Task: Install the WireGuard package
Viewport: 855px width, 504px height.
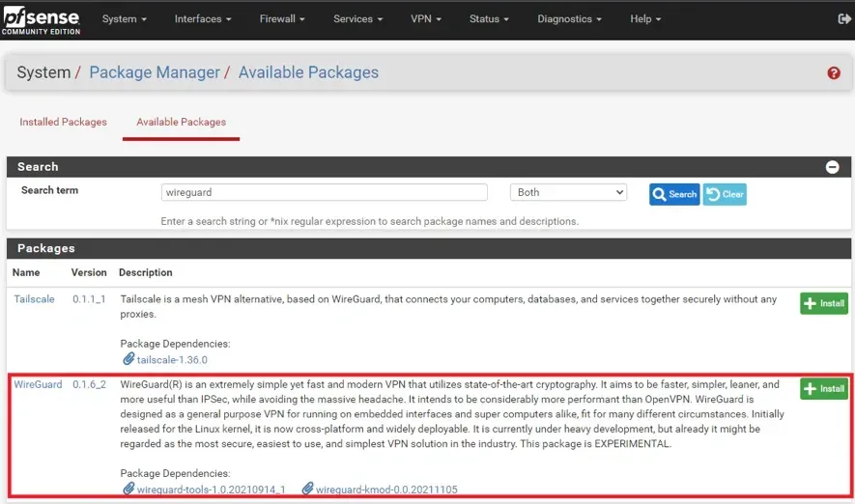Action: (x=824, y=389)
